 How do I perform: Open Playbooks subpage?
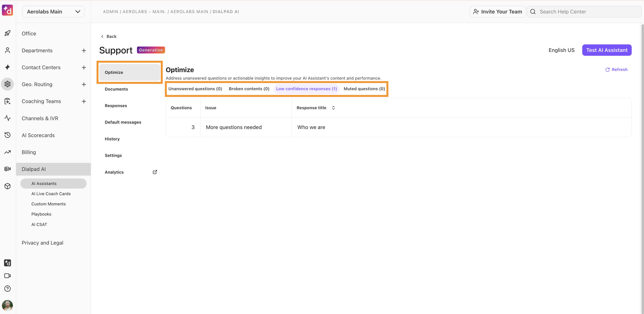[x=53, y=214]
